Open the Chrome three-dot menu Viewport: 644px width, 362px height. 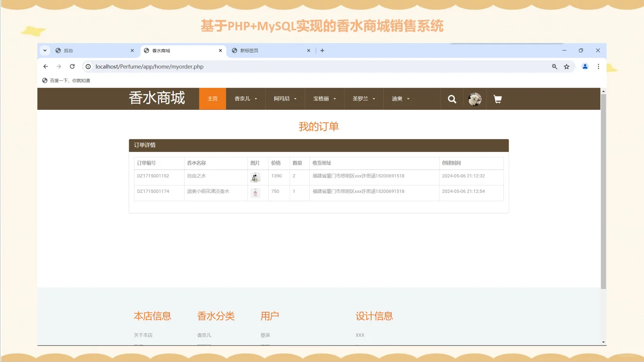click(598, 66)
